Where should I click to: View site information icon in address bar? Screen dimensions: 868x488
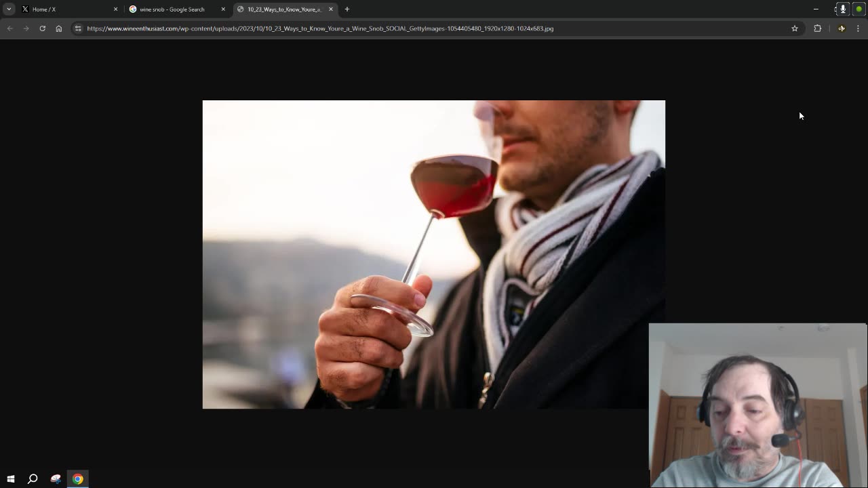[78, 28]
